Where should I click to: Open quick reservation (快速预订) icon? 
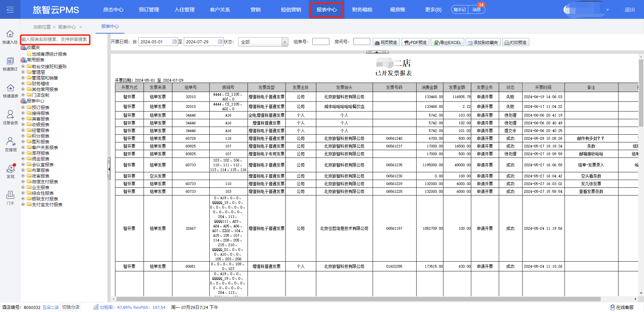tap(10, 64)
